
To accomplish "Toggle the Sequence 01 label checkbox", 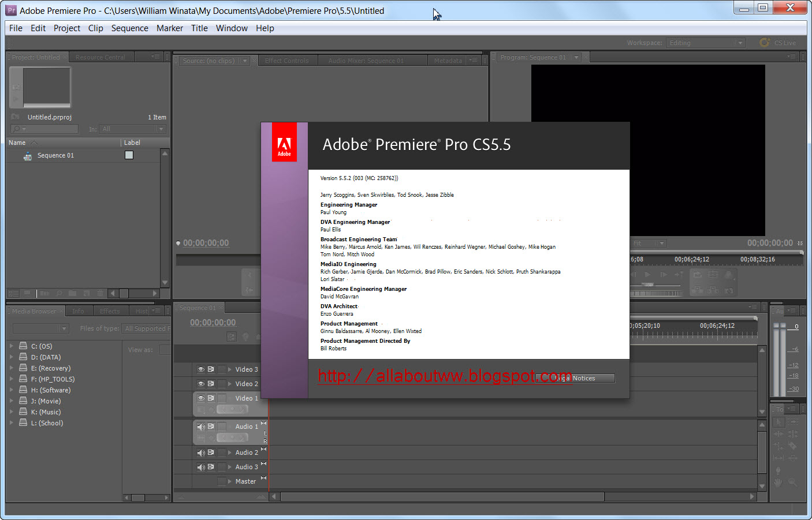I will 129,155.
